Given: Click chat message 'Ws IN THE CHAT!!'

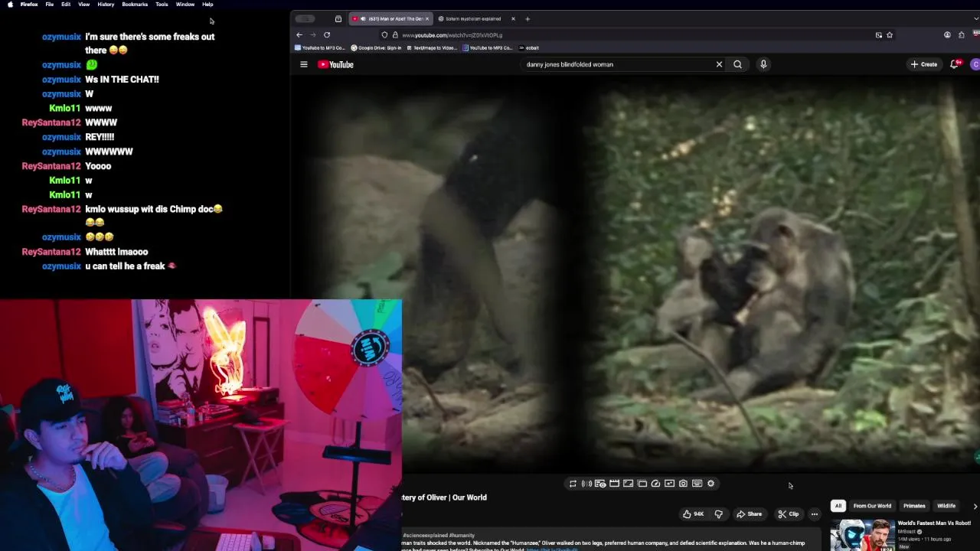Looking at the screenshot, I should point(122,80).
